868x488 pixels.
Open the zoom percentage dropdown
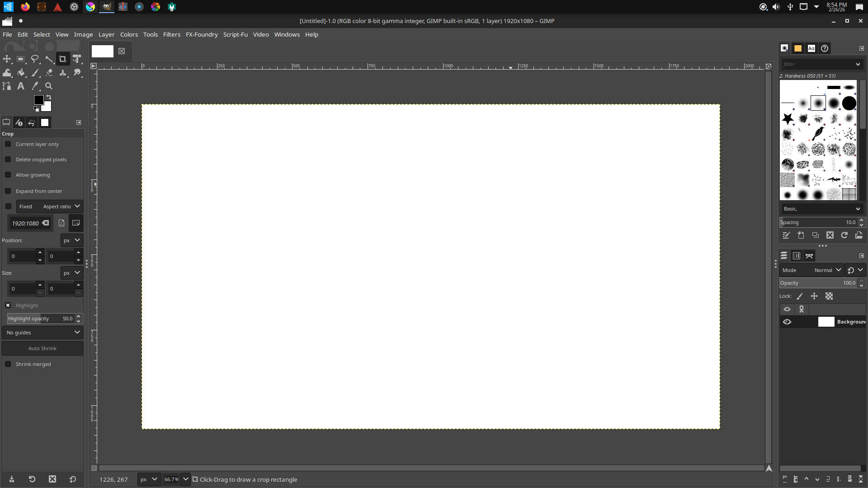[185, 479]
